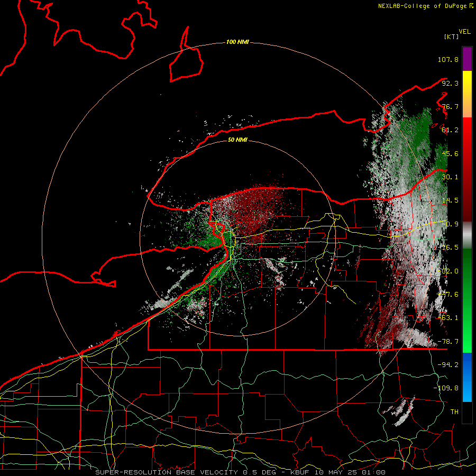Click the 14.5 scale value
The image size is (476, 476).
point(450,200)
